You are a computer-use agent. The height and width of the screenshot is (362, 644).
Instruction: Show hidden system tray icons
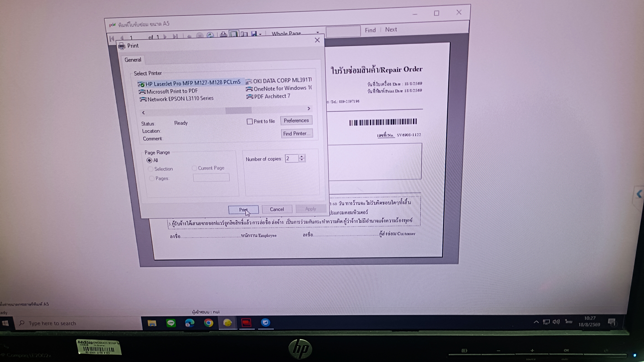(x=536, y=322)
